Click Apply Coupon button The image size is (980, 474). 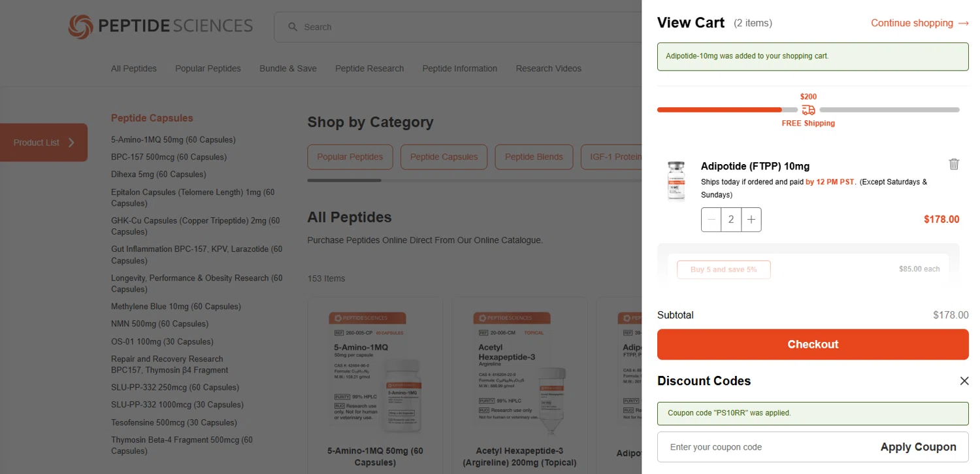918,447
